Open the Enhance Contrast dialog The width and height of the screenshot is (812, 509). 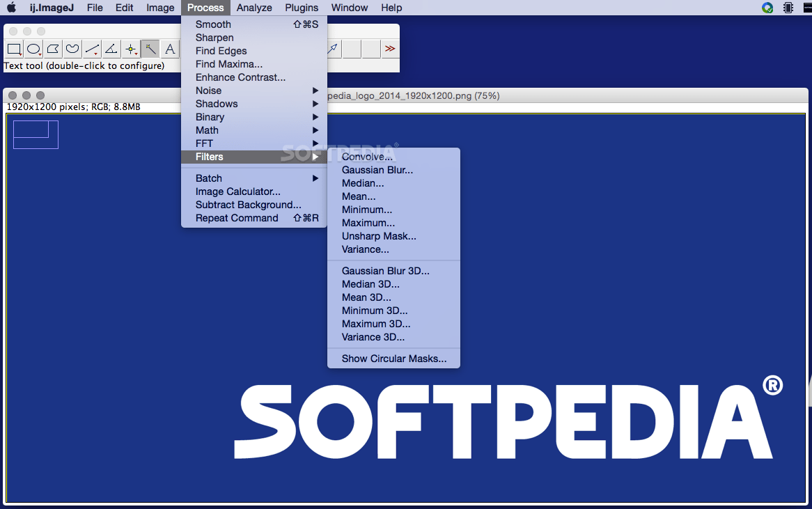(x=254, y=77)
